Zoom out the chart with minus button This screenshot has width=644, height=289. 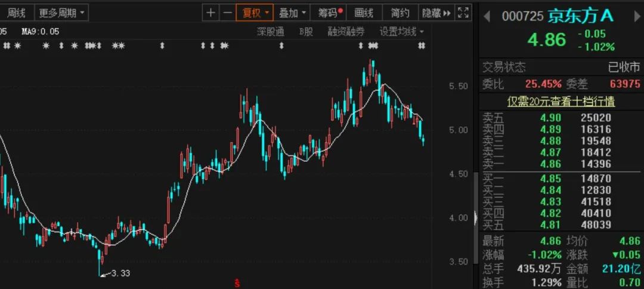(227, 13)
